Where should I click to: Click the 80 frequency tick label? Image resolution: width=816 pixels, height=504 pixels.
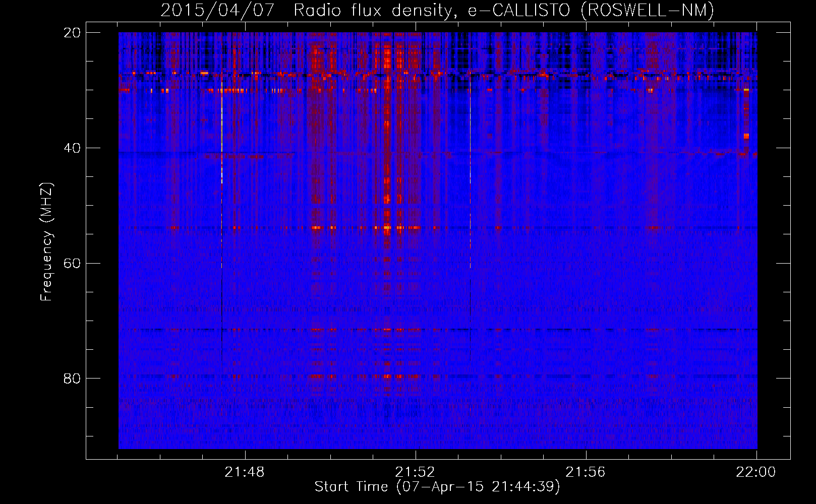tap(72, 379)
